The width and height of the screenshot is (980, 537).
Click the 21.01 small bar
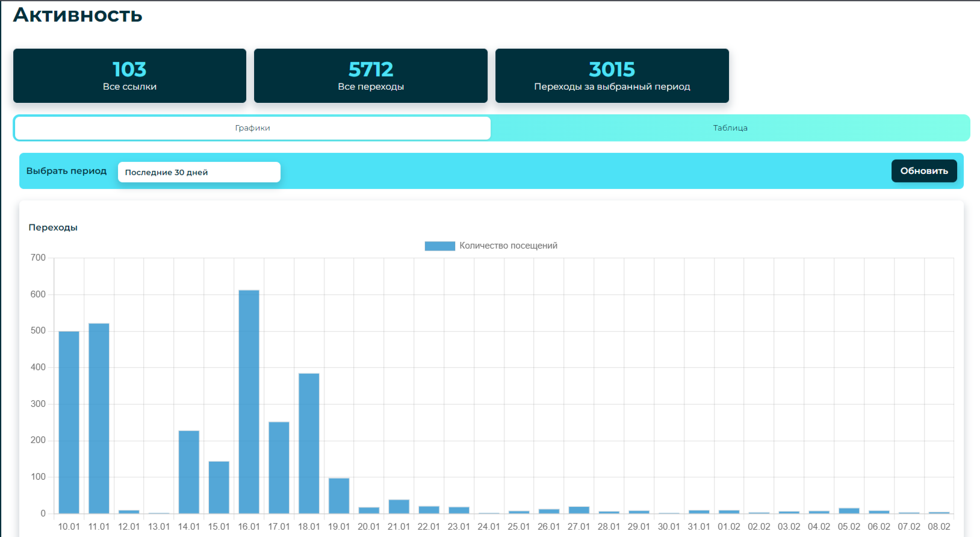[x=399, y=506]
